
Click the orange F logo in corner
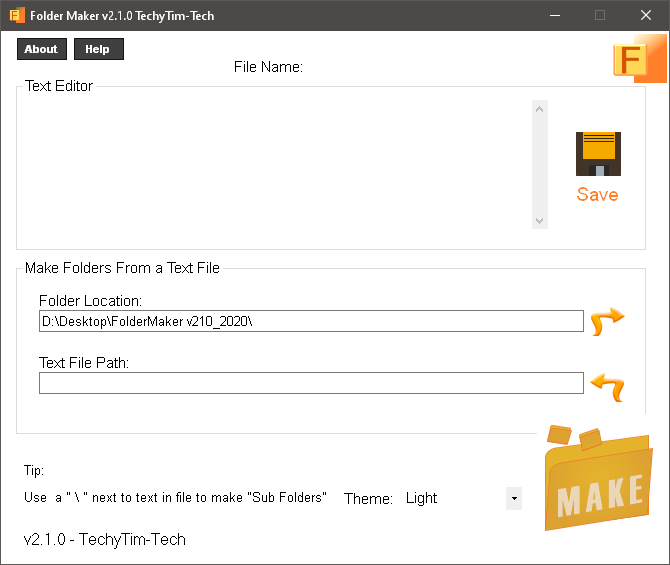pos(640,59)
